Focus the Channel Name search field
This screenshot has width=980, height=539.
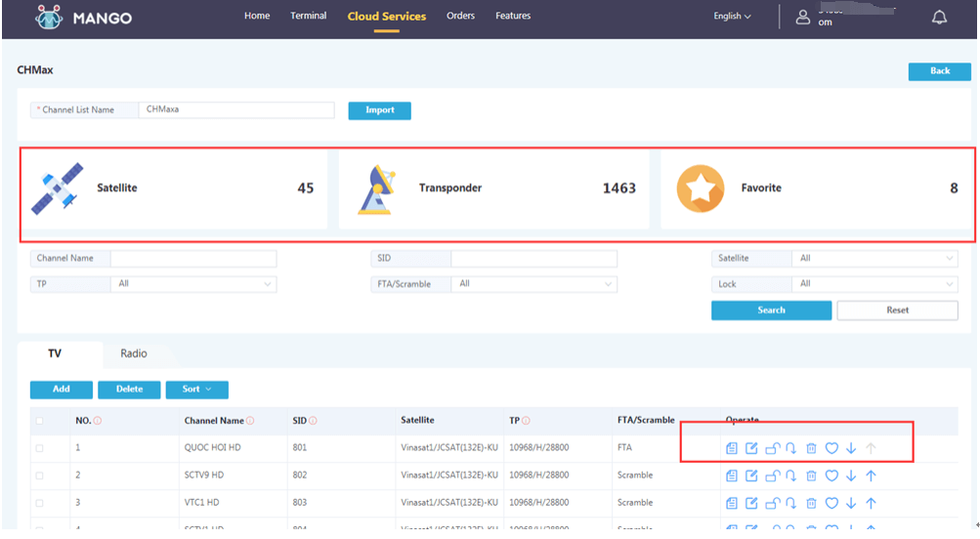coord(193,259)
